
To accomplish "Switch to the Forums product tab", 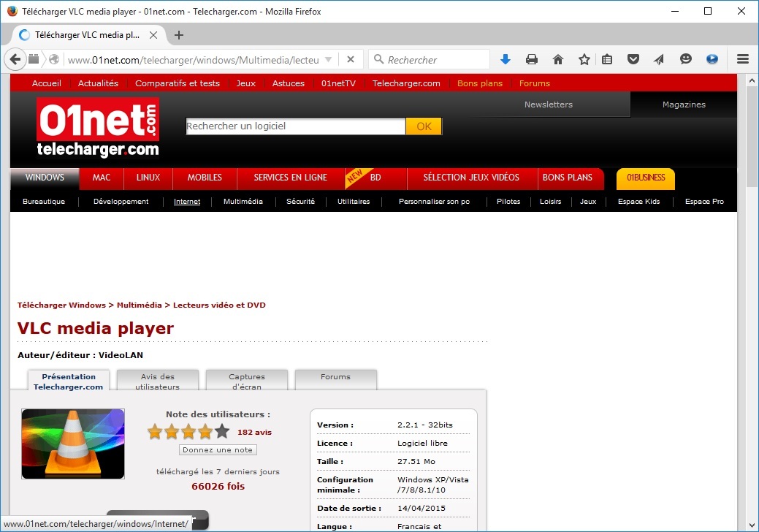I will [x=335, y=381].
